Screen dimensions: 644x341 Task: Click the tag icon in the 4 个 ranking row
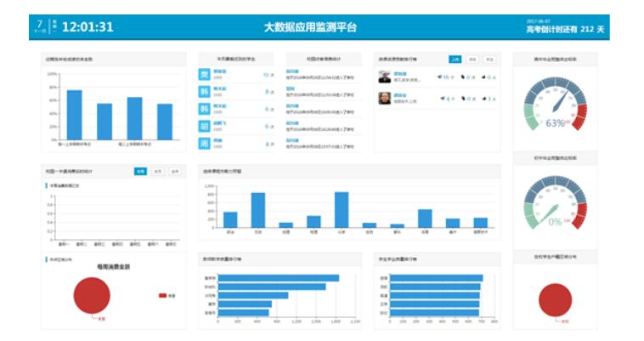463,99
